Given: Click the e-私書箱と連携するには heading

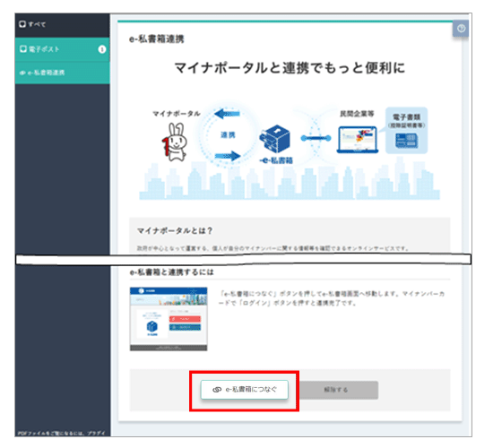Looking at the screenshot, I should coord(172,272).
